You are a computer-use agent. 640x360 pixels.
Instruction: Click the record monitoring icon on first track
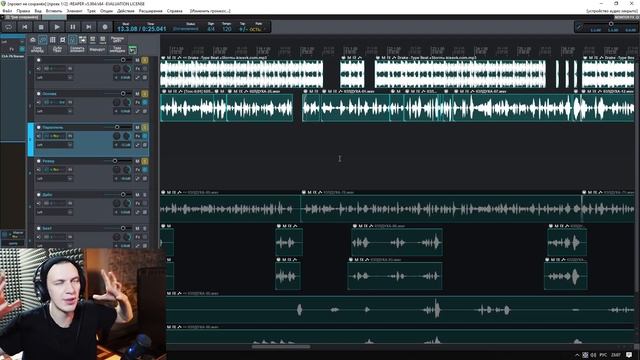click(x=39, y=69)
